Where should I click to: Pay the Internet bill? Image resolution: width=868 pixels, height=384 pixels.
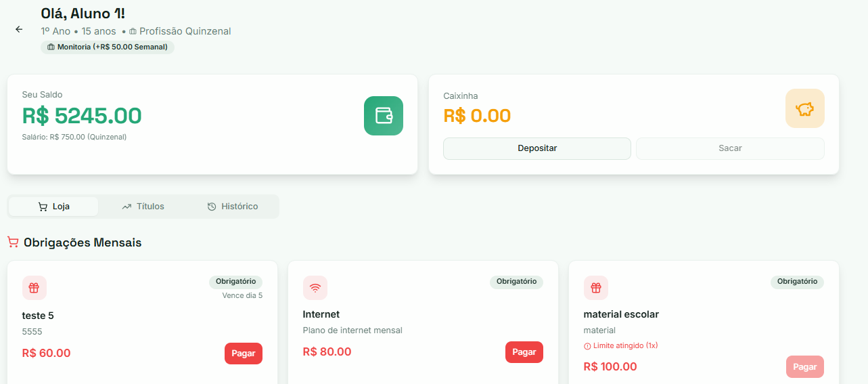tap(524, 352)
